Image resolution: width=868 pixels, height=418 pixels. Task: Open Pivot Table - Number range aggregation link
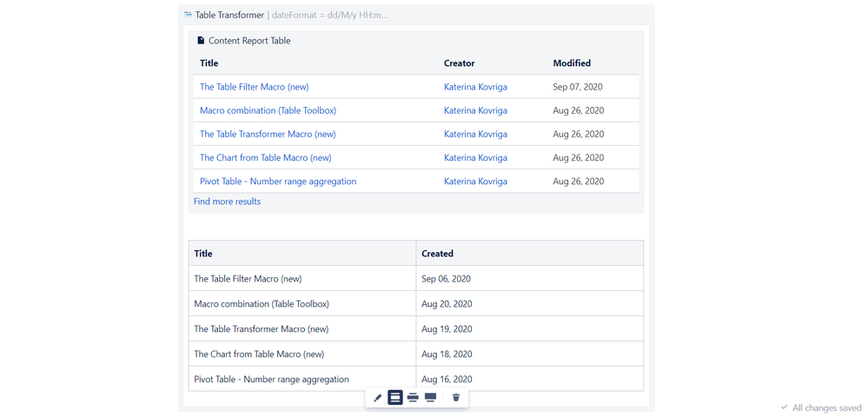pos(278,181)
